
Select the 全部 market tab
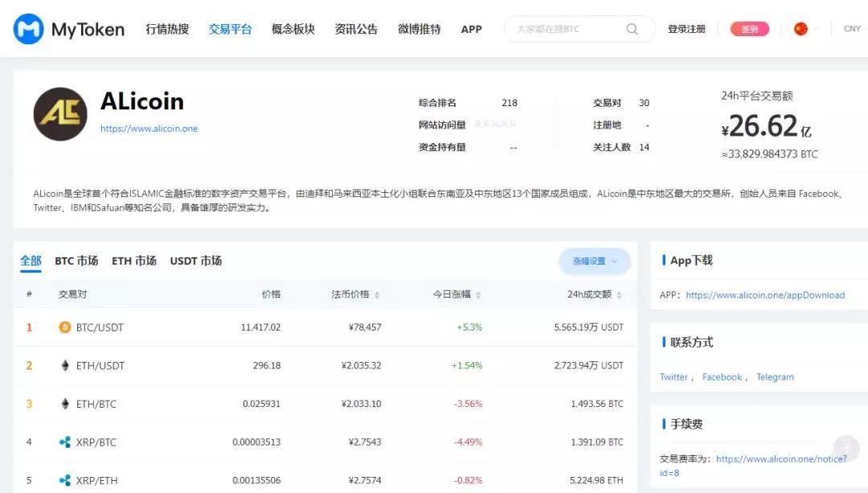pyautogui.click(x=31, y=261)
